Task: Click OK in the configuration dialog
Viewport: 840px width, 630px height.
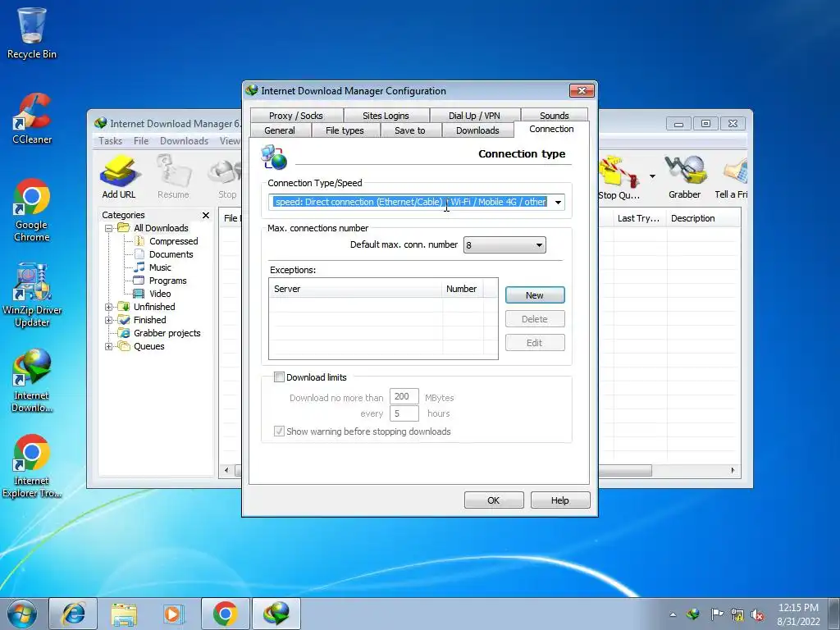Action: (x=493, y=500)
